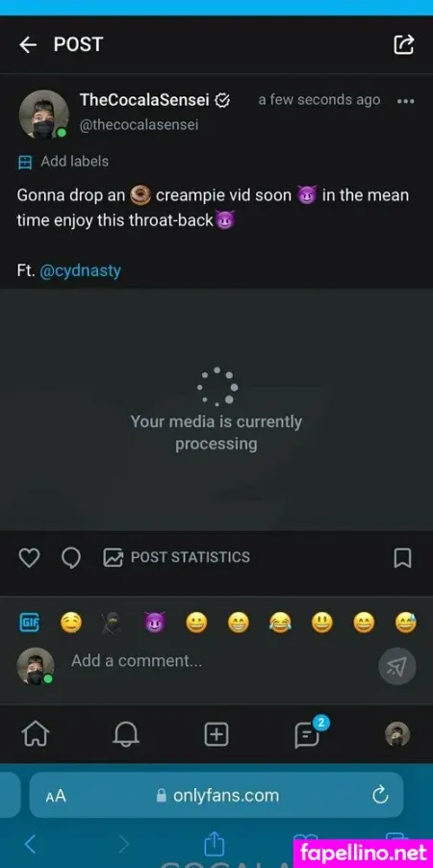Insert the crying-laughing emoji
The height and width of the screenshot is (868, 433).
tap(280, 623)
